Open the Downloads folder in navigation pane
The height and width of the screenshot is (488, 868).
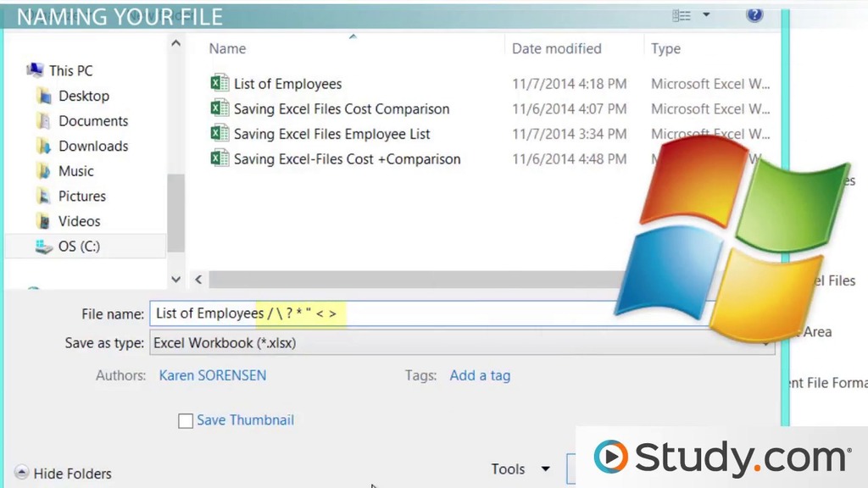pyautogui.click(x=92, y=146)
